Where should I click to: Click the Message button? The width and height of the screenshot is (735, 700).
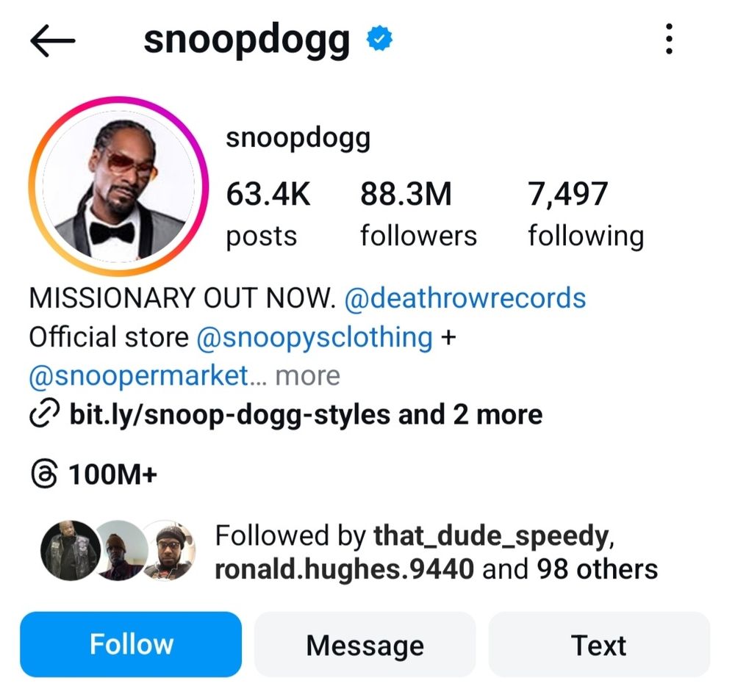point(365,644)
